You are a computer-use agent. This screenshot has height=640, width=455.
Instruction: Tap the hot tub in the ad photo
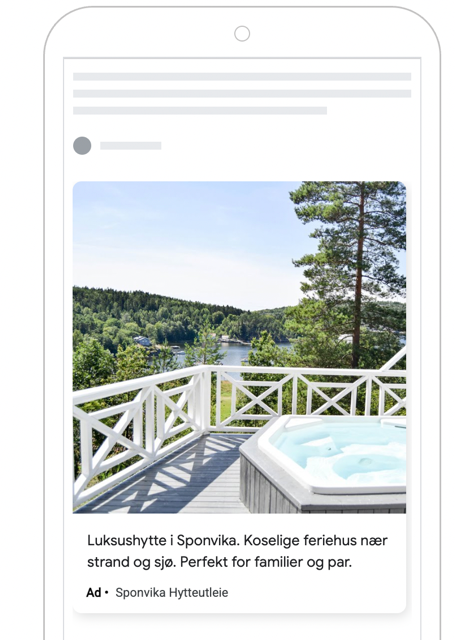tap(331, 463)
